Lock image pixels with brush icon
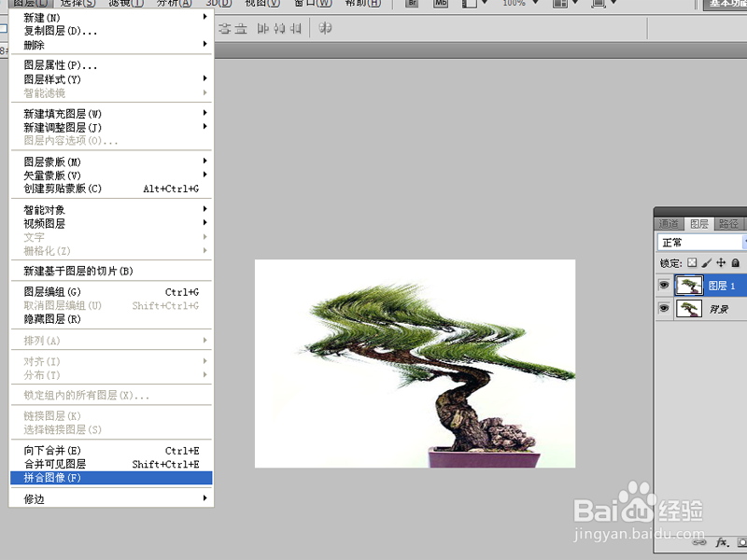The image size is (747, 560). click(x=707, y=263)
